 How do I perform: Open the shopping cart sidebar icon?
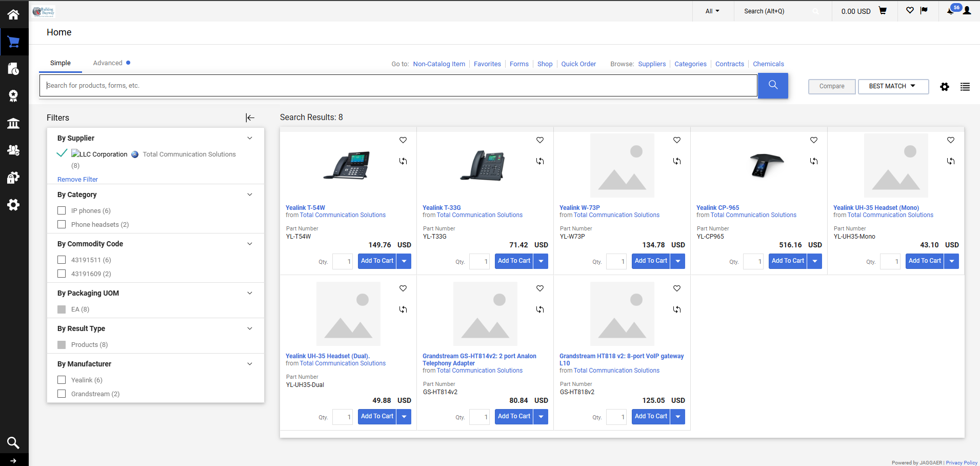coord(14,42)
